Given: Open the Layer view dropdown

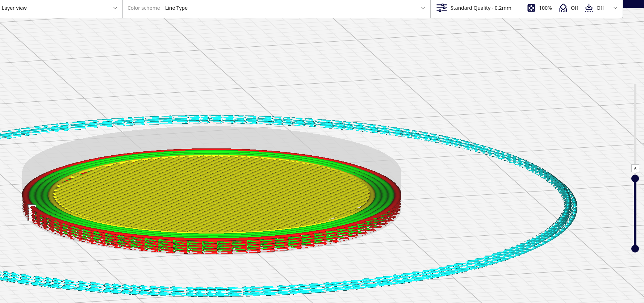Looking at the screenshot, I should coord(61,8).
